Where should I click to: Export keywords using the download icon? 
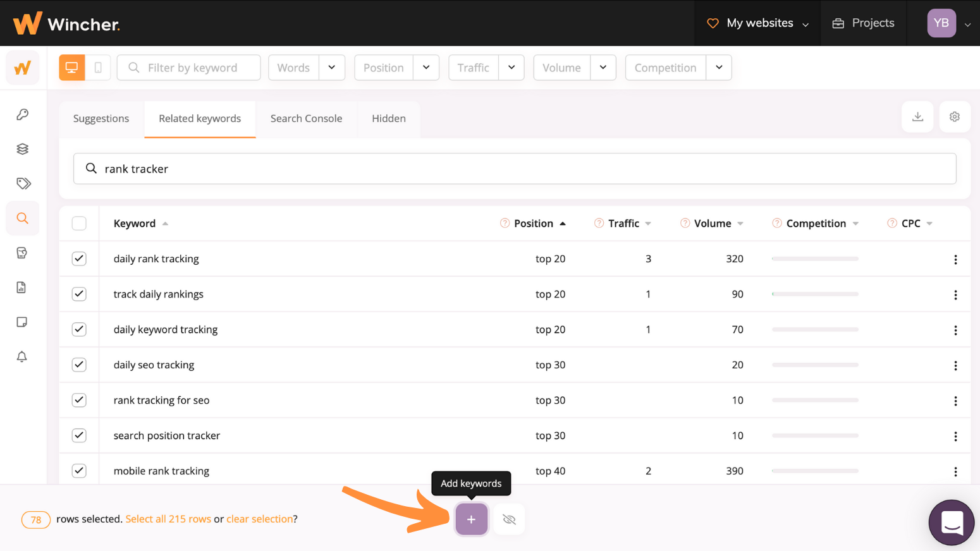click(917, 116)
